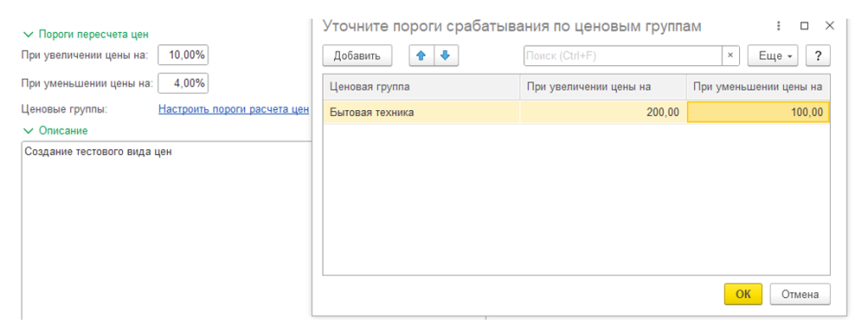Move row up with blue arrow

(421, 56)
